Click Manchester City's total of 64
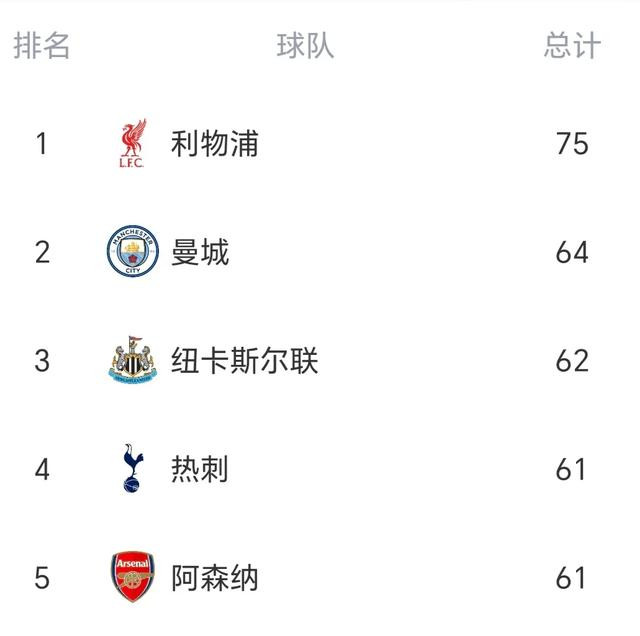Screen dimensions: 640x636 [x=572, y=252]
